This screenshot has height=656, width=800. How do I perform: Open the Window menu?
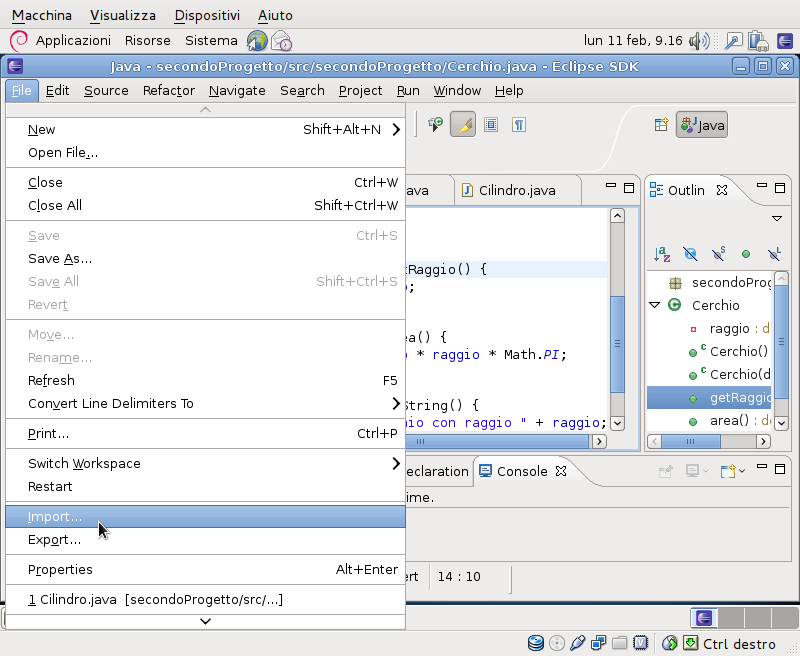457,91
